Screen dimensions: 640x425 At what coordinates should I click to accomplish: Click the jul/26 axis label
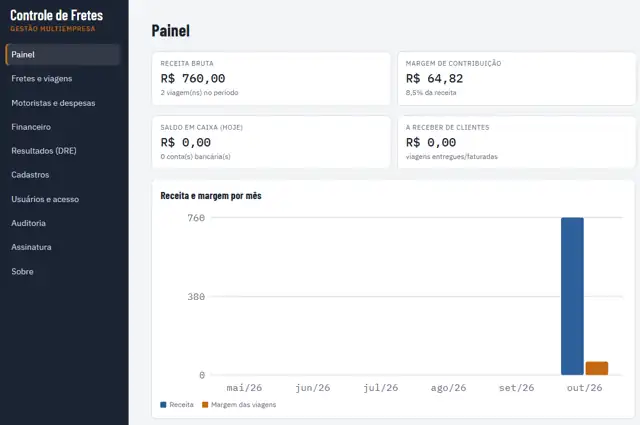380,387
